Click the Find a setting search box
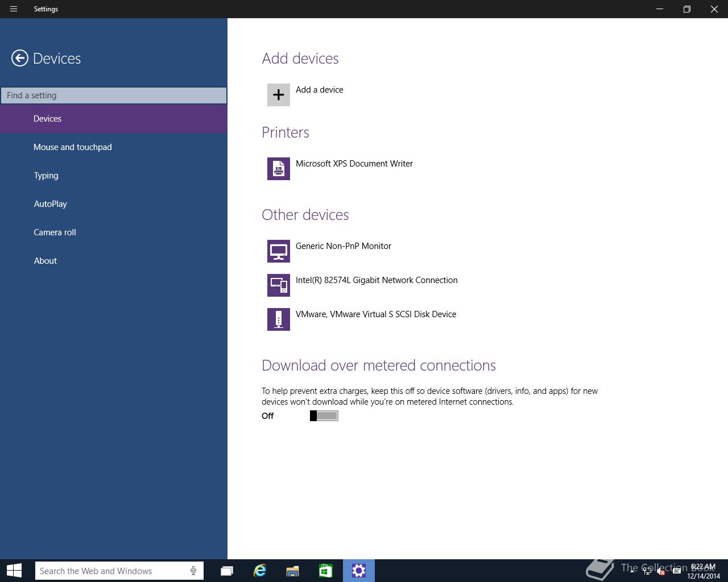 coord(114,95)
